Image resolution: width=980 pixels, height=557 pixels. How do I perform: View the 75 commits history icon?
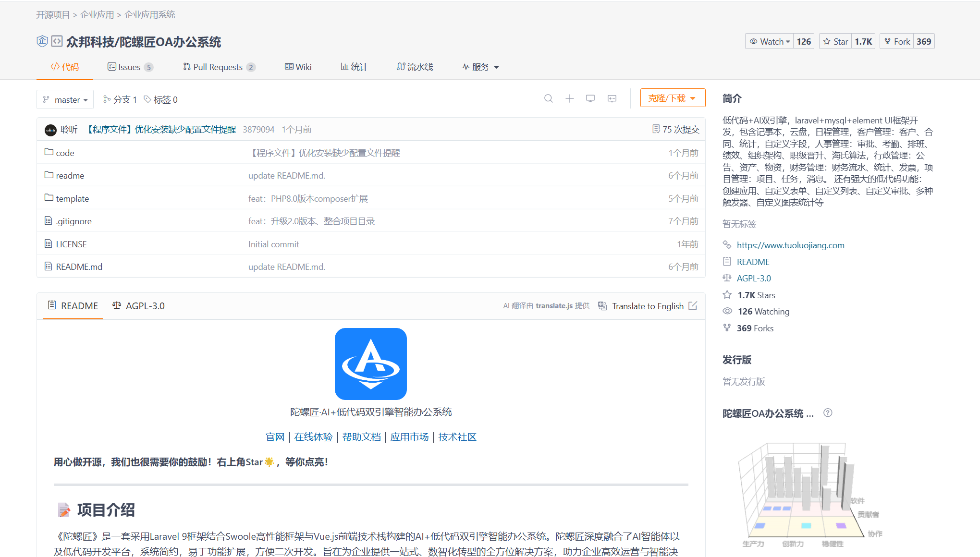coord(657,129)
